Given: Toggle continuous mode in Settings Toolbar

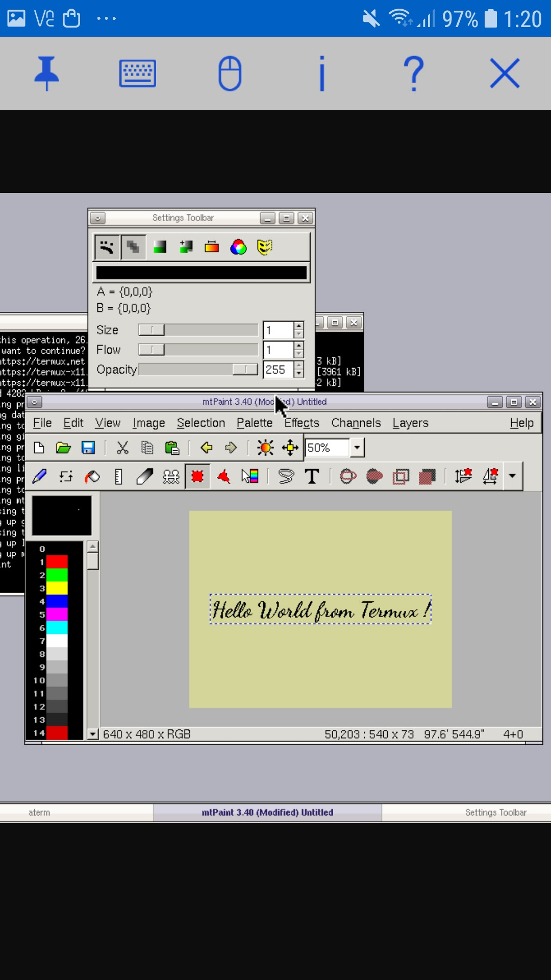Looking at the screenshot, I should point(107,247).
